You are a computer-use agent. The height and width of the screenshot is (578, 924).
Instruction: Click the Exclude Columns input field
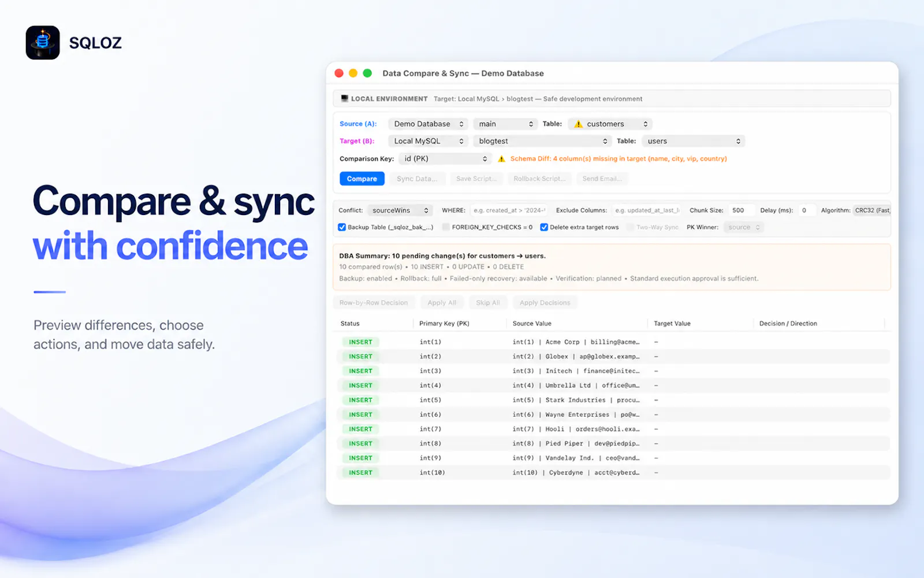[647, 210]
